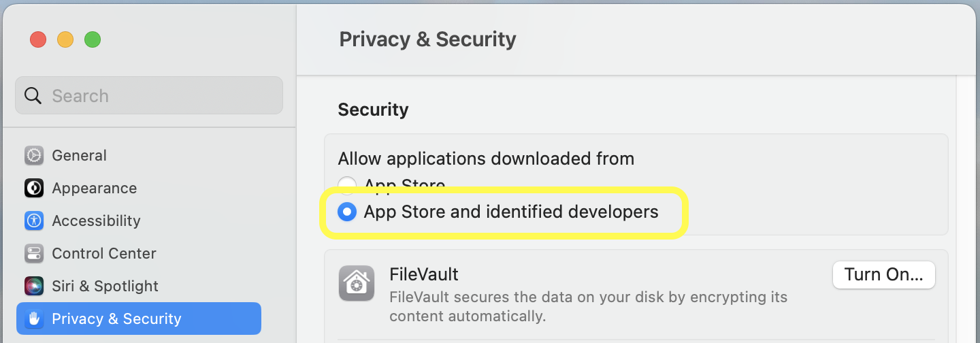980x343 pixels.
Task: Click the red close window button
Action: tap(38, 39)
